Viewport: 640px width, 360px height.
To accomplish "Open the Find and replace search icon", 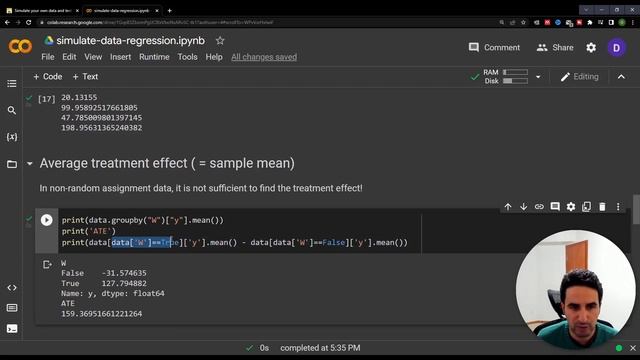I will click(x=12, y=110).
